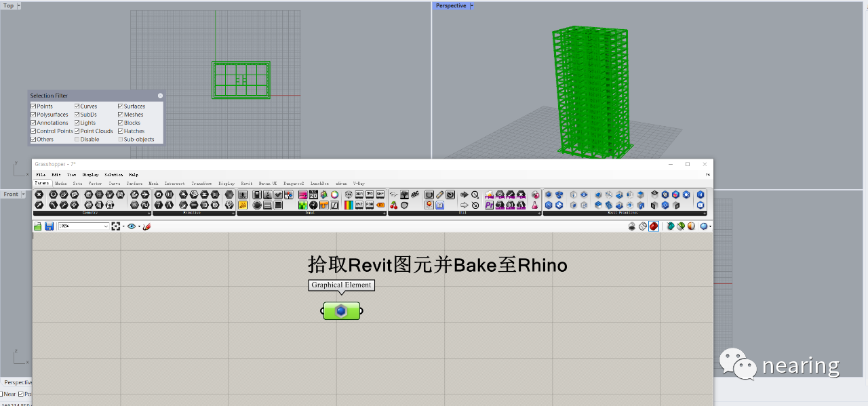Select the purple Pr icon in Util
The height and width of the screenshot is (406, 868).
pyautogui.click(x=489, y=205)
